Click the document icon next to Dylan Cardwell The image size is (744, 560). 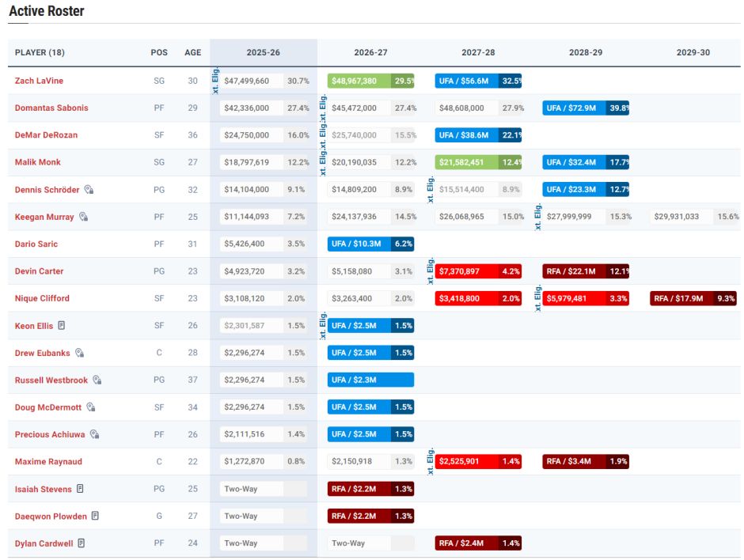pos(82,543)
